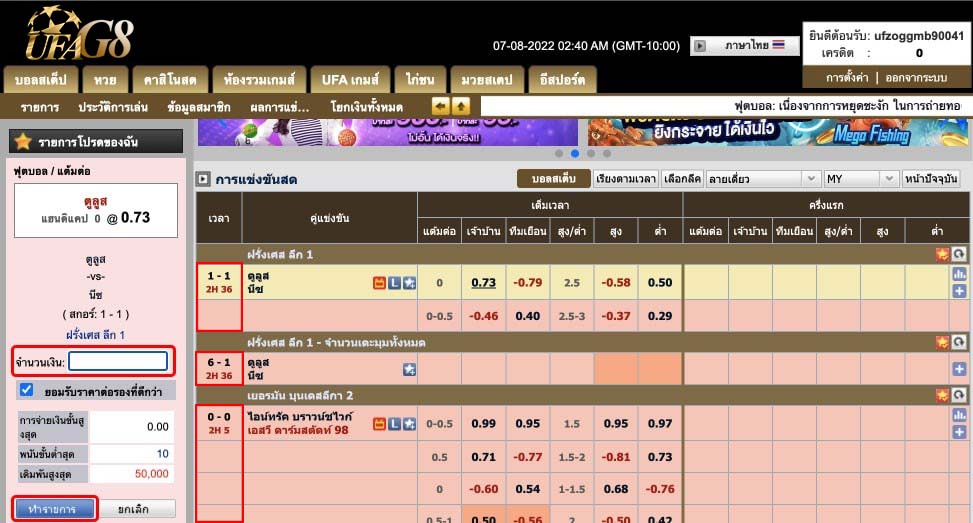973x523 pixels.
Task: Open the มวยสเตป tab
Action: coord(487,80)
